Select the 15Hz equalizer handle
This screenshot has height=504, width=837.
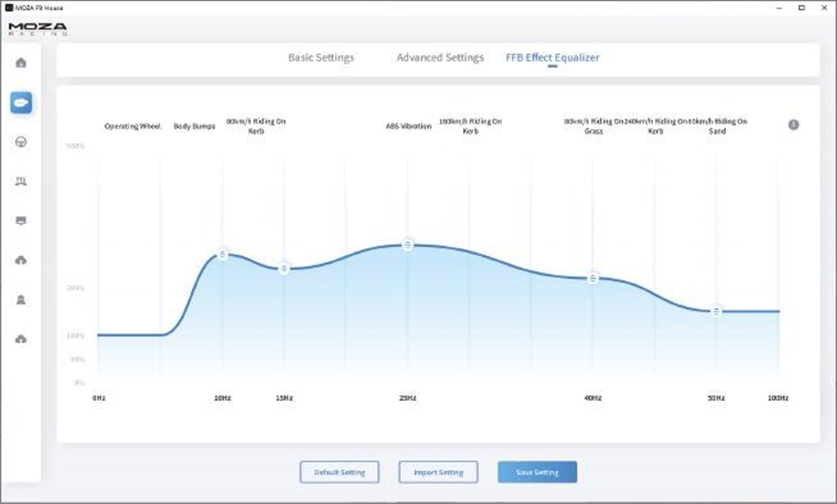coord(285,269)
